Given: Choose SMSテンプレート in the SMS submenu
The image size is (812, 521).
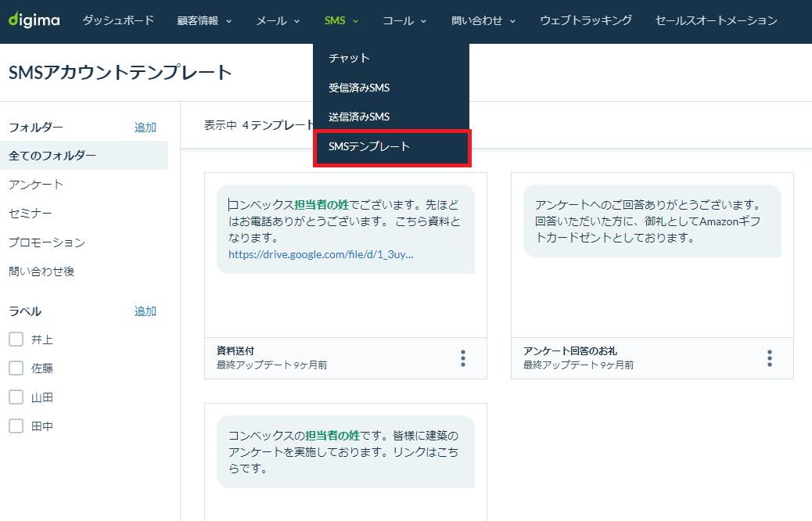Looking at the screenshot, I should click(x=392, y=148).
